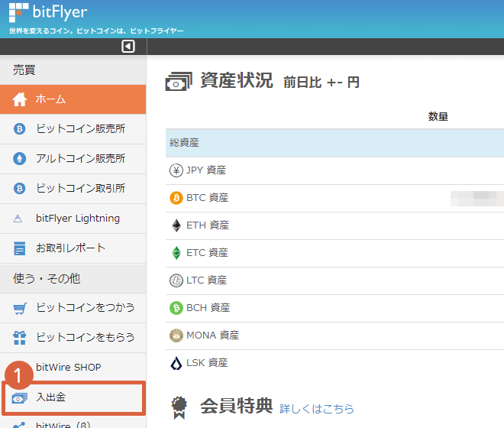Open お取引レポート
Screen dimensions: 504x428
(73, 248)
